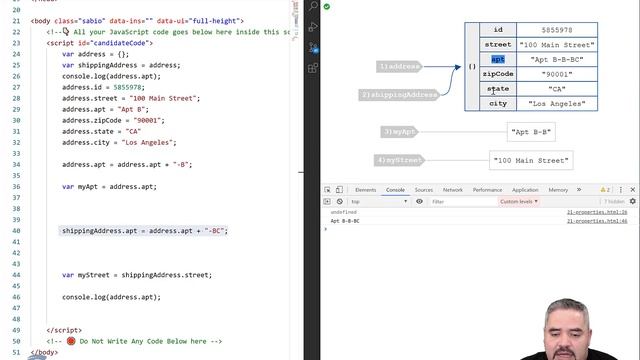Open source link 21-properties.html:46
This screenshot has width=640, height=360.
pyautogui.click(x=597, y=221)
